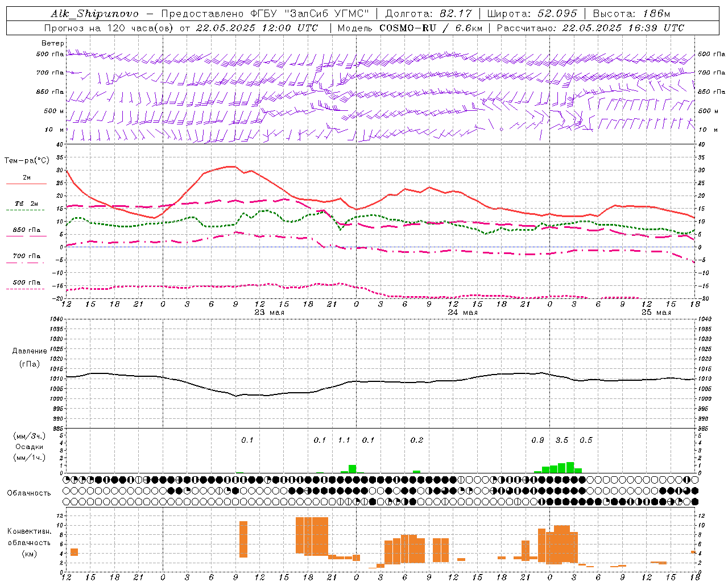Screen dimensions: 728x582
Task: Click the small green precipitation bar under value 0.2
Action: [x=417, y=472]
